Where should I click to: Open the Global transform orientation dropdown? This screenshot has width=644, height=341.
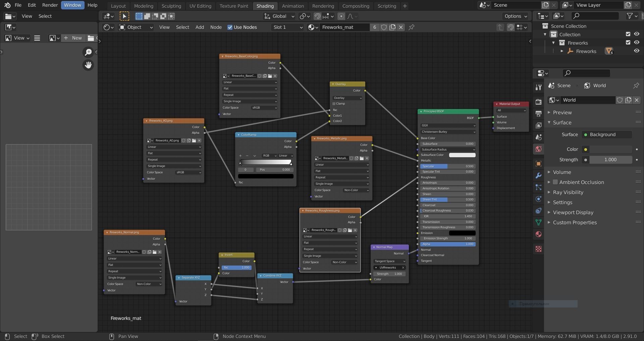click(279, 16)
